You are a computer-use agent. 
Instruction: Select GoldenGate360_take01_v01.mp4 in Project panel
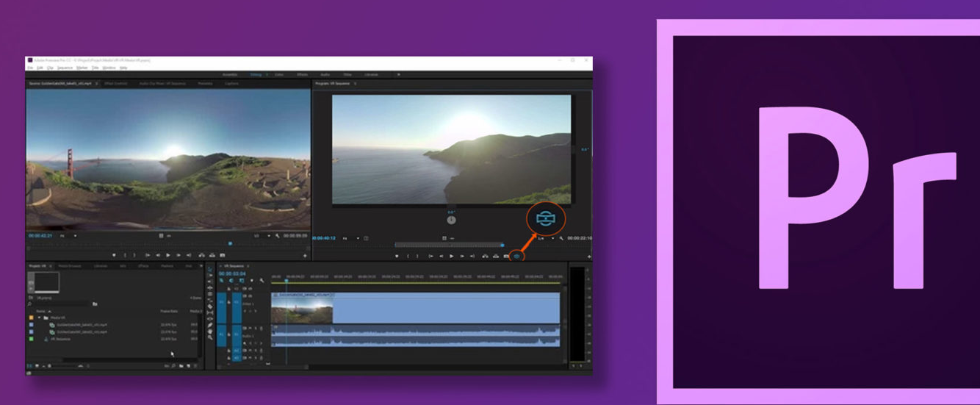(x=82, y=325)
